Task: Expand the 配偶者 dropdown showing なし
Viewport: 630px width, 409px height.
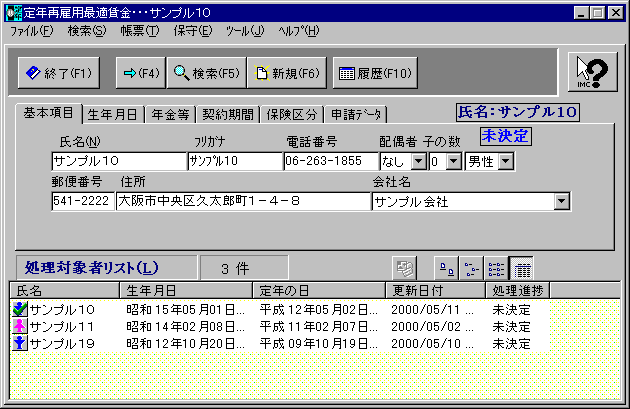Action: pyautogui.click(x=419, y=162)
